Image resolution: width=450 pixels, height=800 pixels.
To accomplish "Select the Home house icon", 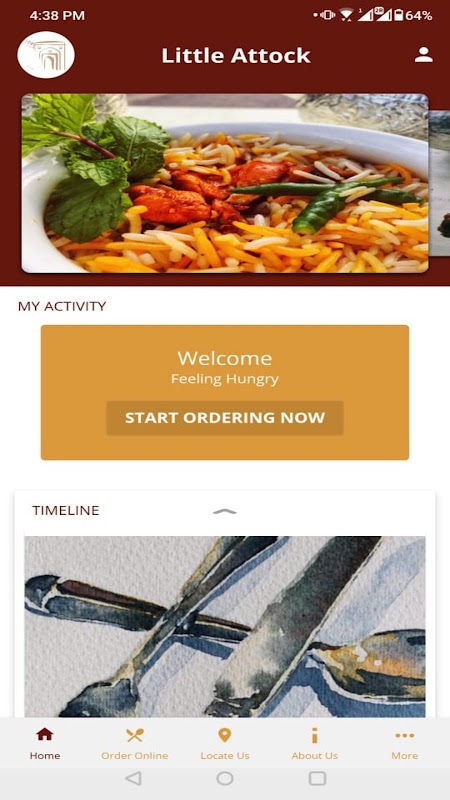I will [x=45, y=735].
